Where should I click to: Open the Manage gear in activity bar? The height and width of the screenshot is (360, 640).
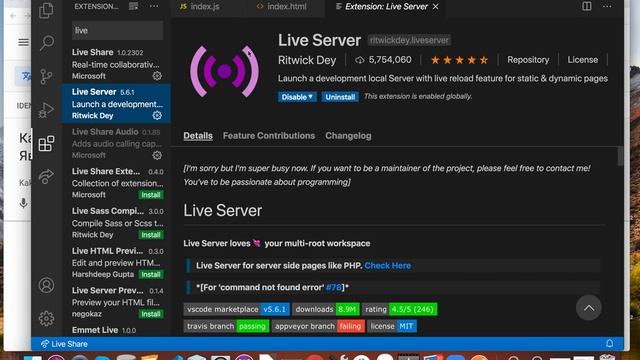coord(46,318)
